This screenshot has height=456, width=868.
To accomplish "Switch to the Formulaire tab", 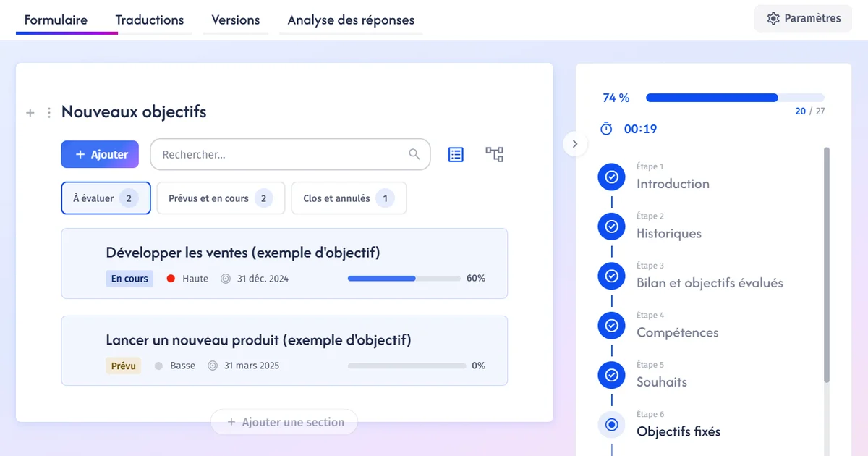I will click(56, 20).
